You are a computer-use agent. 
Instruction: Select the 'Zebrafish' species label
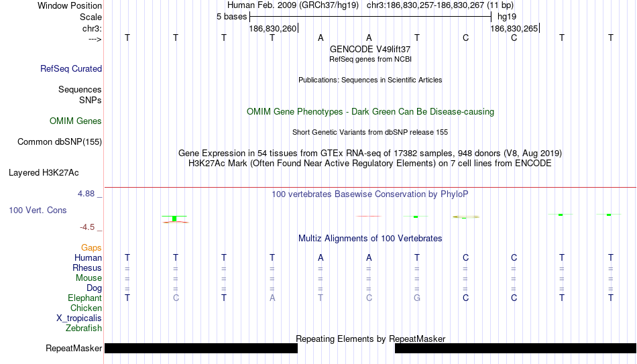84,328
